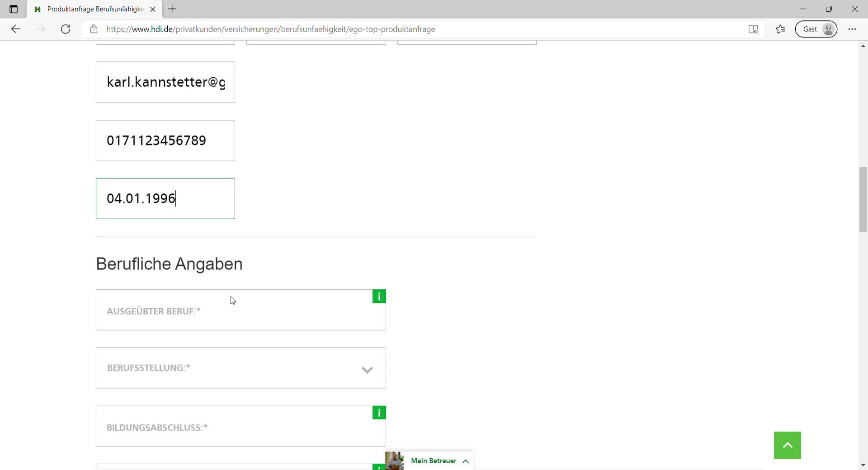Screen dimensions: 868x470
Task: Click into the Ausgeübter Beruf field
Action: pos(235,311)
